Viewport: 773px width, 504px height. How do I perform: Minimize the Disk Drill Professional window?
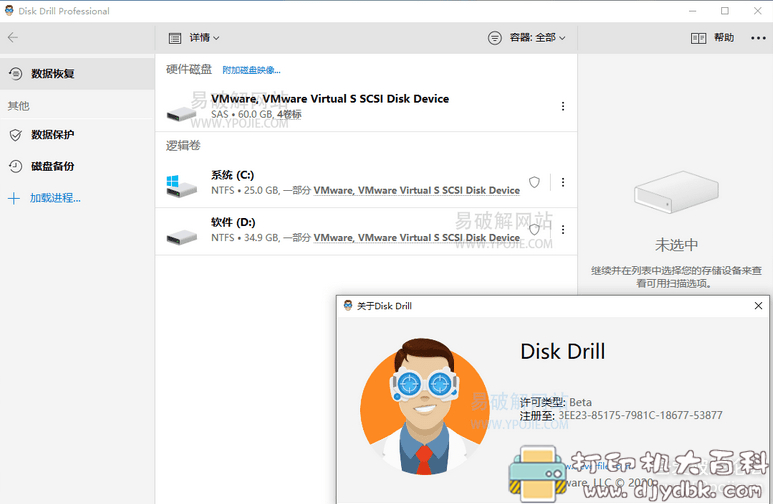click(x=693, y=11)
